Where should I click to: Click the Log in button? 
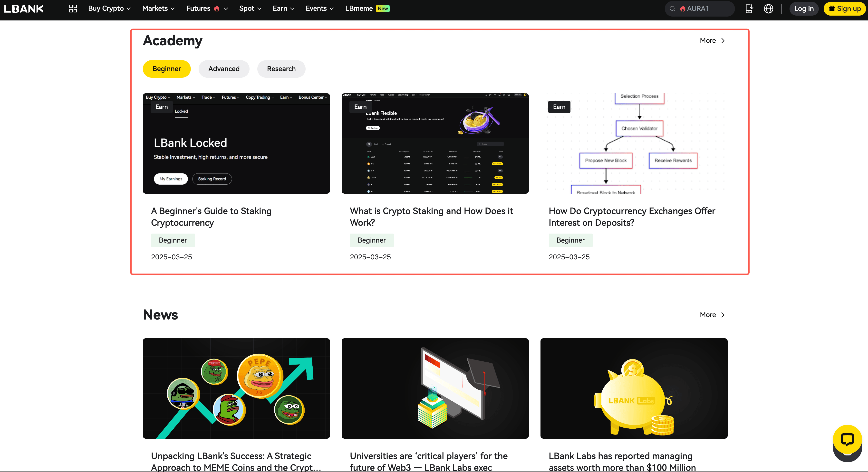click(x=804, y=9)
